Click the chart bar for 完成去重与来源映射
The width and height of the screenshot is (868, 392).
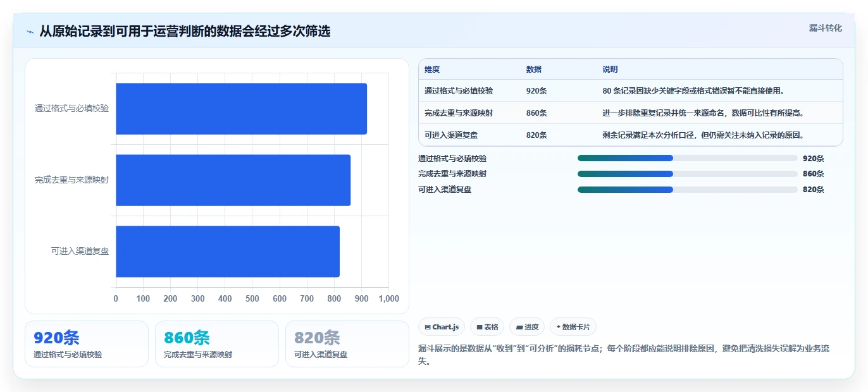pyautogui.click(x=233, y=180)
